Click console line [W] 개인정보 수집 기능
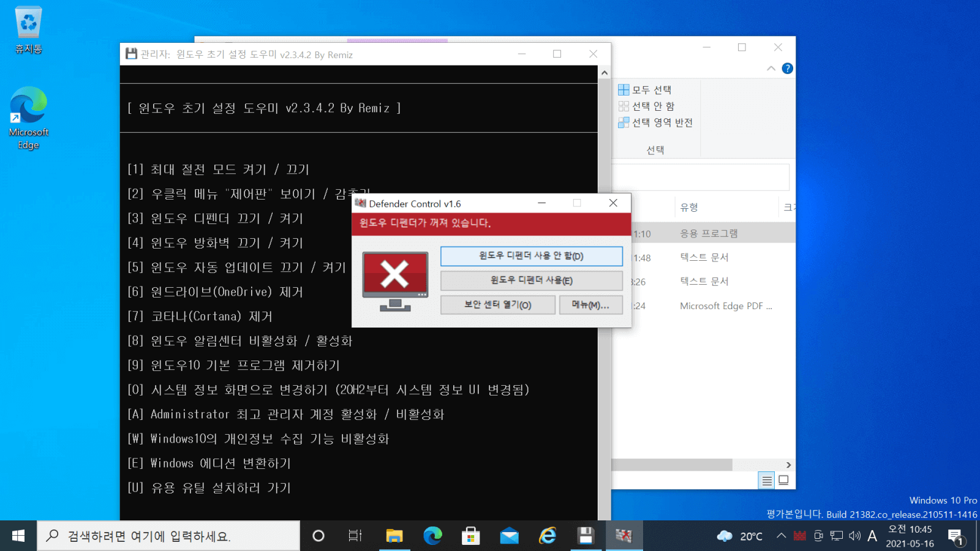The image size is (980, 551). 258,438
